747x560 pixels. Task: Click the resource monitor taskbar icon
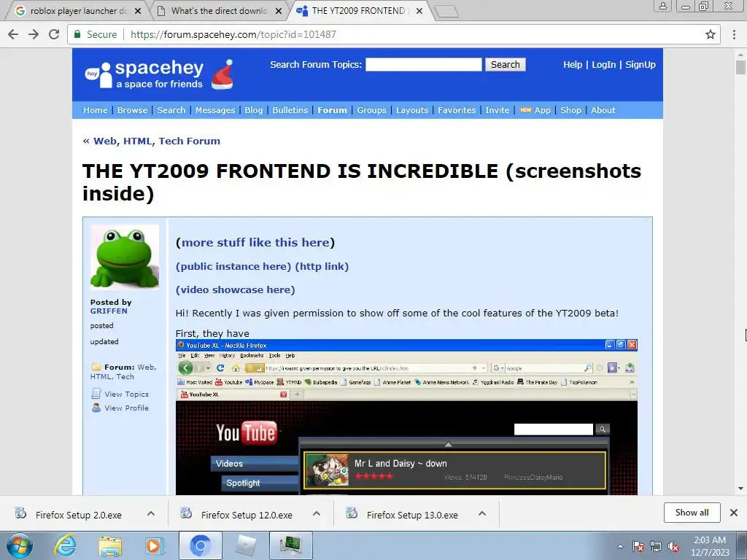click(x=291, y=545)
